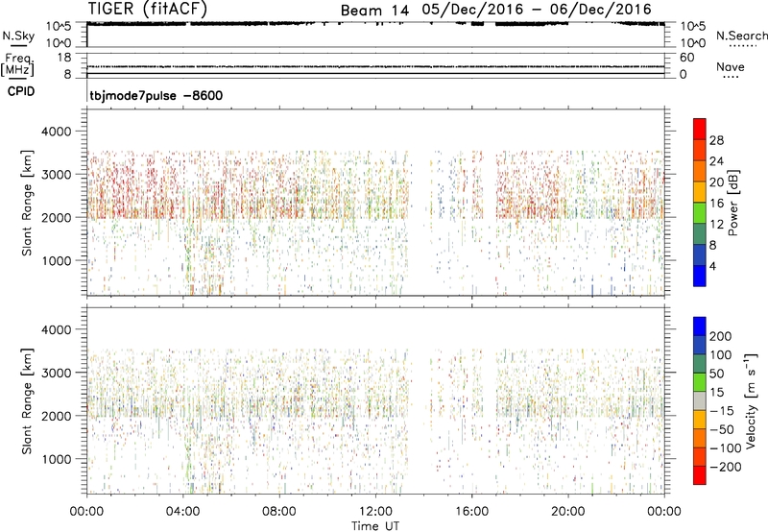768x532 pixels.
Task: Click the CPID label
Action: (x=21, y=91)
